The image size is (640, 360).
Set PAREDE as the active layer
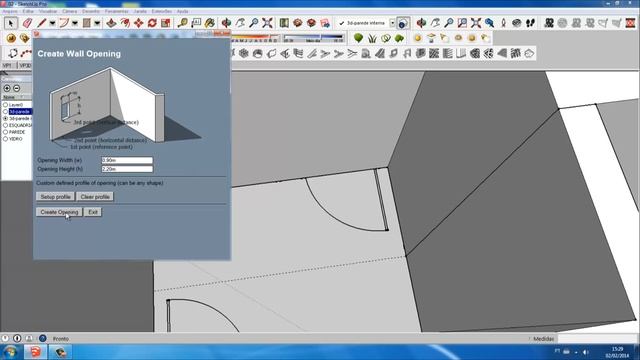point(5,132)
